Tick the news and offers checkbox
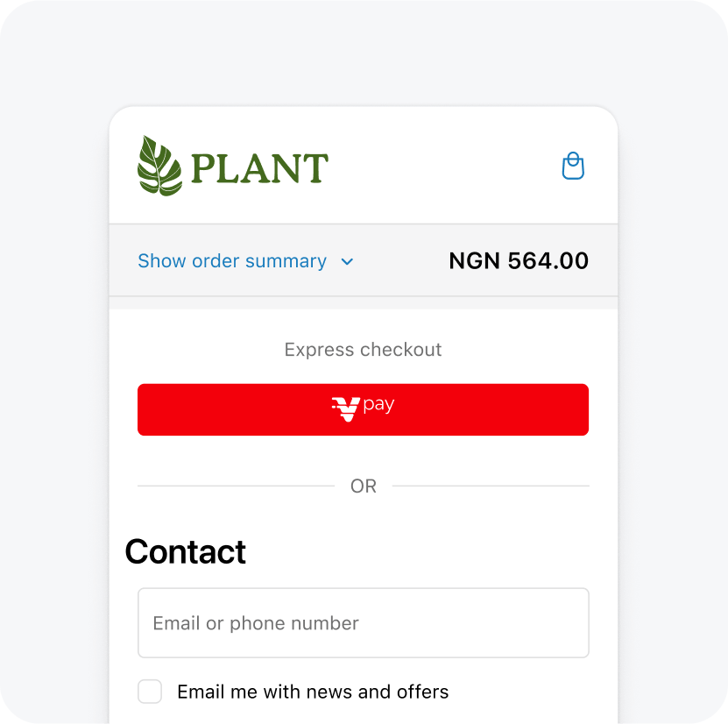The image size is (728, 724). [150, 692]
